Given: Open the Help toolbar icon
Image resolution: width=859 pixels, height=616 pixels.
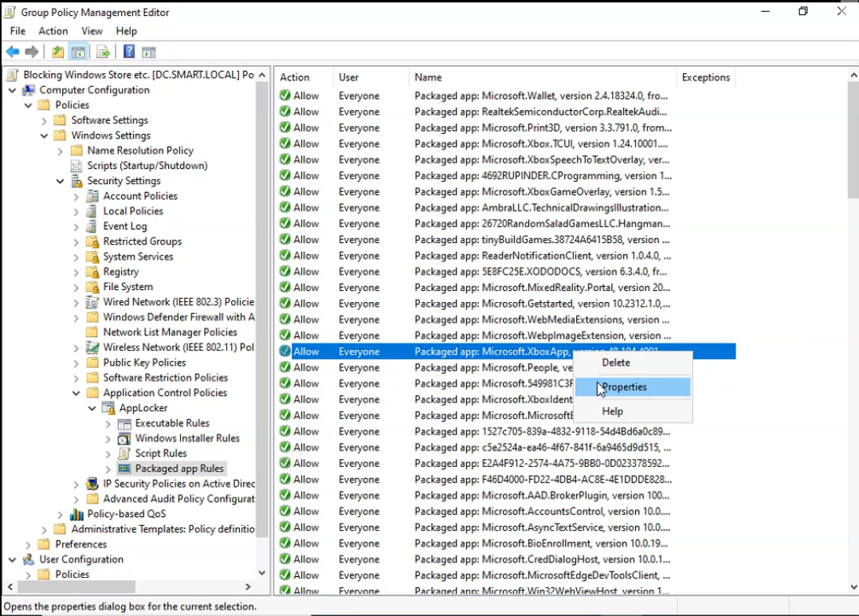Looking at the screenshot, I should [x=129, y=52].
